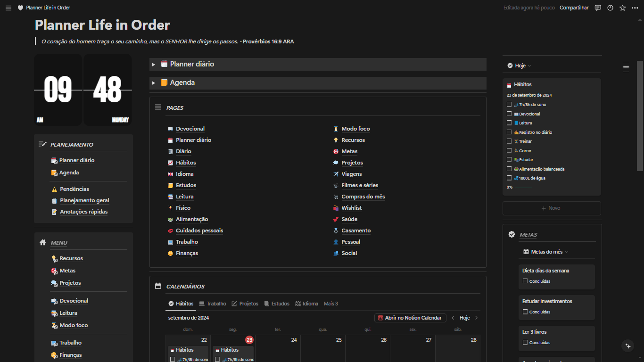This screenshot has height=362, width=644.
Task: Click the Metas target icon in Pages
Action: click(x=336, y=152)
